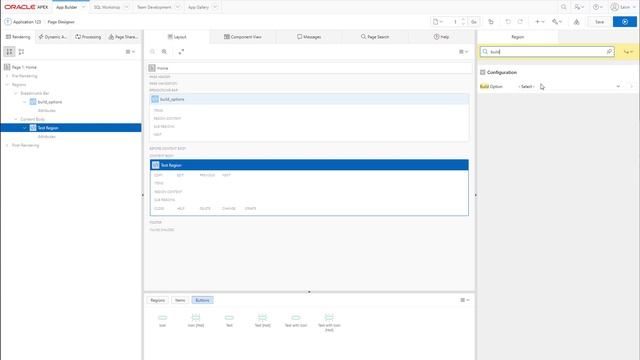Open the SQL Workshop tab
Screen dimensions: 640x360
107,7
